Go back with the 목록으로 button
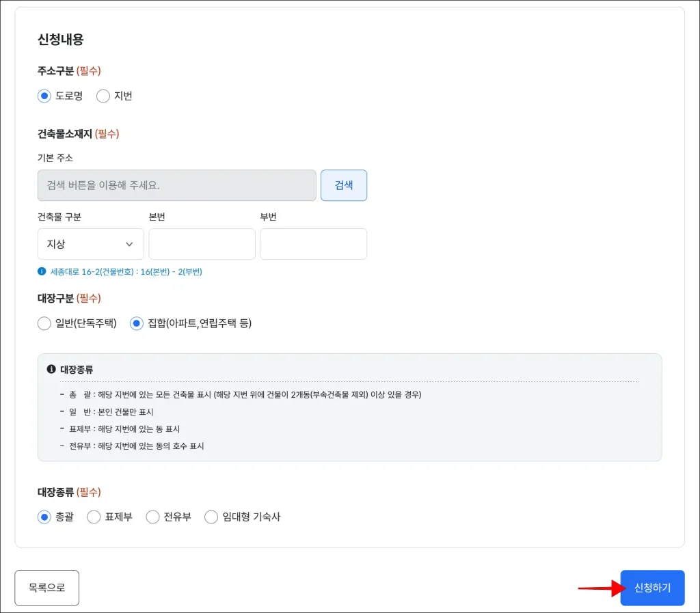This screenshot has height=613, width=700. pyautogui.click(x=47, y=588)
